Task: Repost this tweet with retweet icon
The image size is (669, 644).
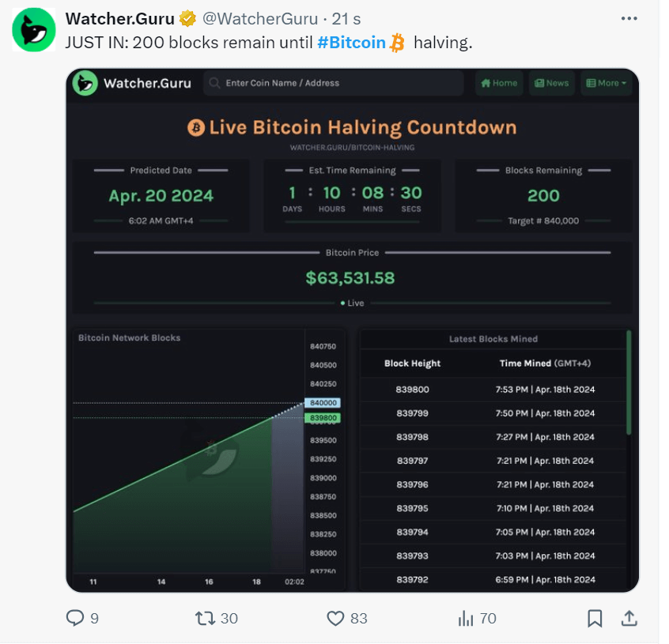Action: click(x=204, y=618)
